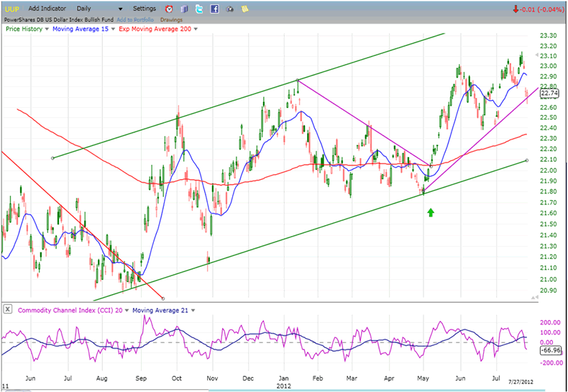Expand the Price History dropdown arrow

pos(47,29)
